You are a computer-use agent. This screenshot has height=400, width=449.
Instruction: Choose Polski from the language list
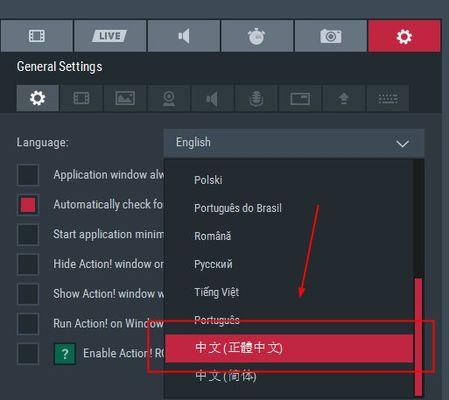[289, 180]
